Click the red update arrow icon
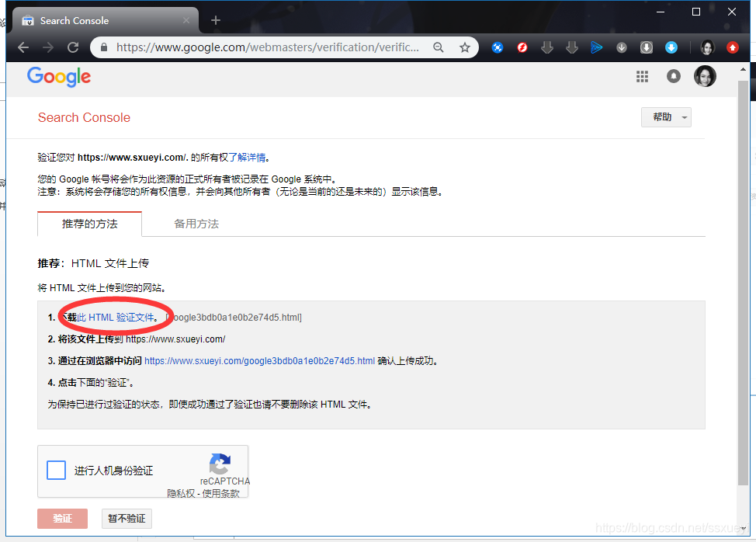The image size is (756, 542). [733, 47]
